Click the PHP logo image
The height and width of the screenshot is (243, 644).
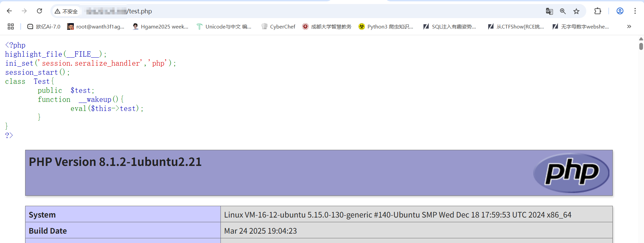click(571, 173)
